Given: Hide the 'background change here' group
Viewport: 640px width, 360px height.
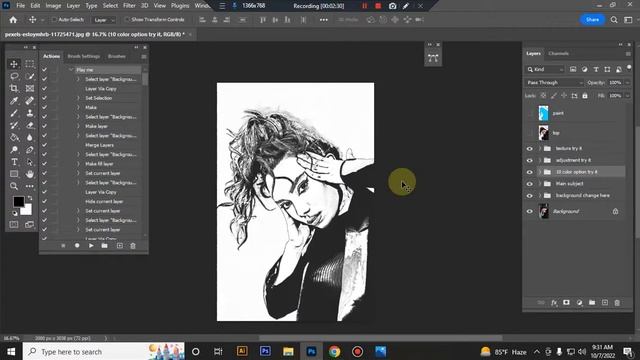Looking at the screenshot, I should pos(529,196).
